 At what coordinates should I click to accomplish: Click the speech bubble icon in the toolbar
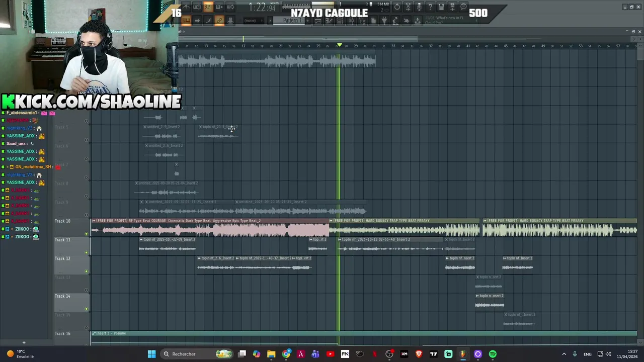coord(463,7)
